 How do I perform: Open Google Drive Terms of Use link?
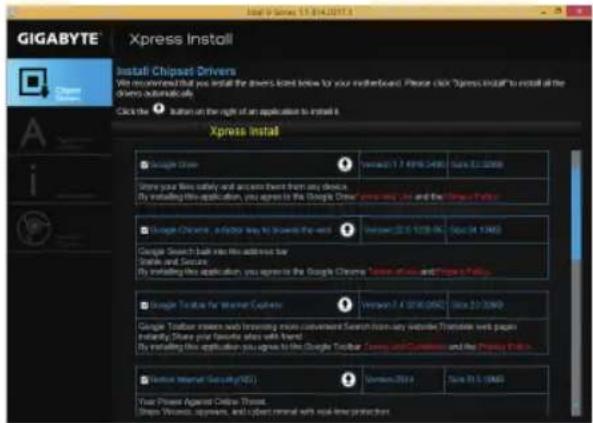pos(385,197)
